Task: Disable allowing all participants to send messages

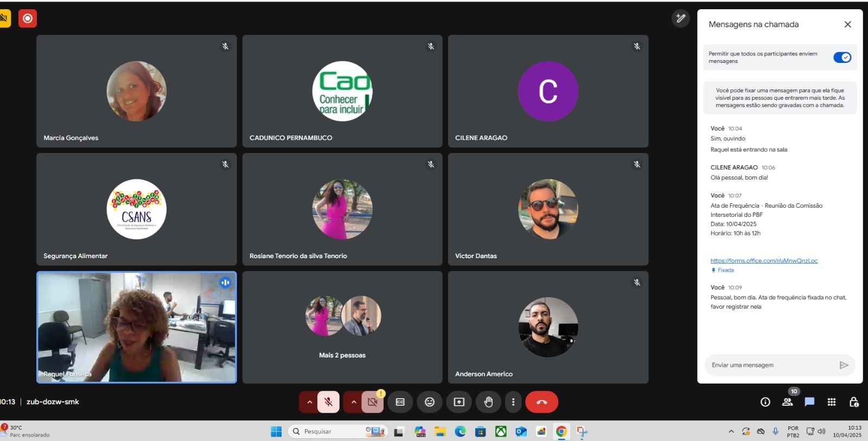Action: (842, 57)
